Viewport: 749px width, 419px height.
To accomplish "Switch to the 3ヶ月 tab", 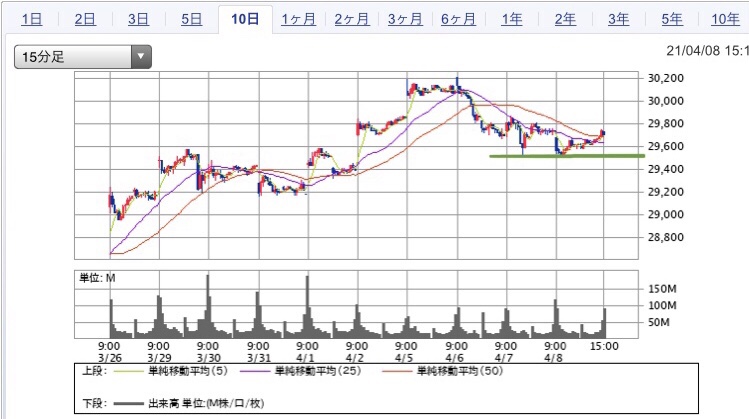I will click(405, 19).
